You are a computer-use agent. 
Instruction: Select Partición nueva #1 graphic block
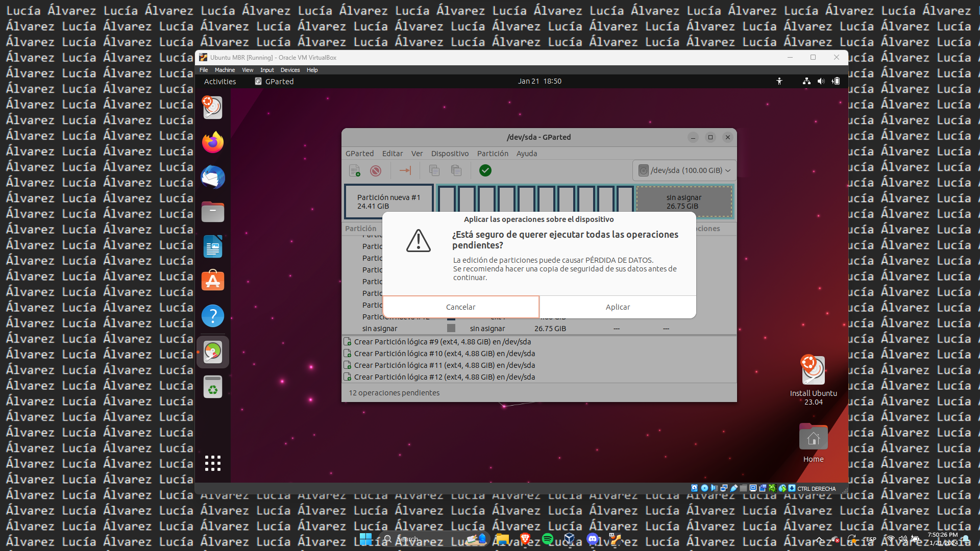click(x=388, y=202)
